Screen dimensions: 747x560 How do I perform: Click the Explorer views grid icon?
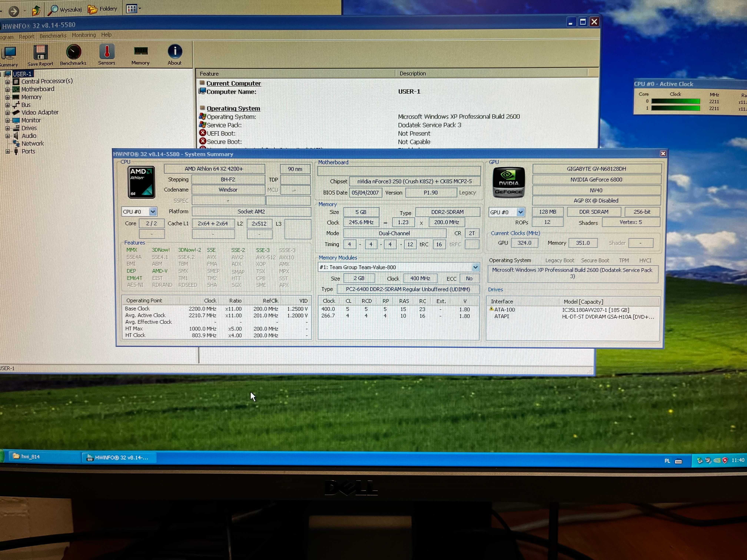tap(131, 9)
